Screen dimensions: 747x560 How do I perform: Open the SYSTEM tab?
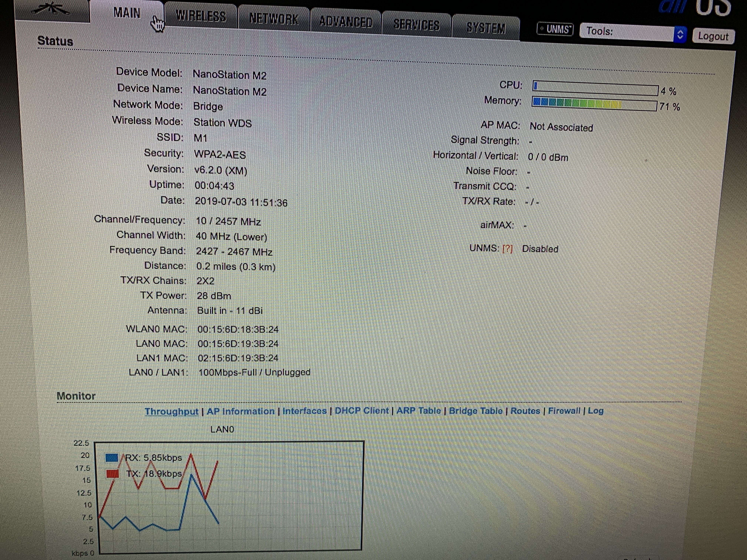[486, 28]
